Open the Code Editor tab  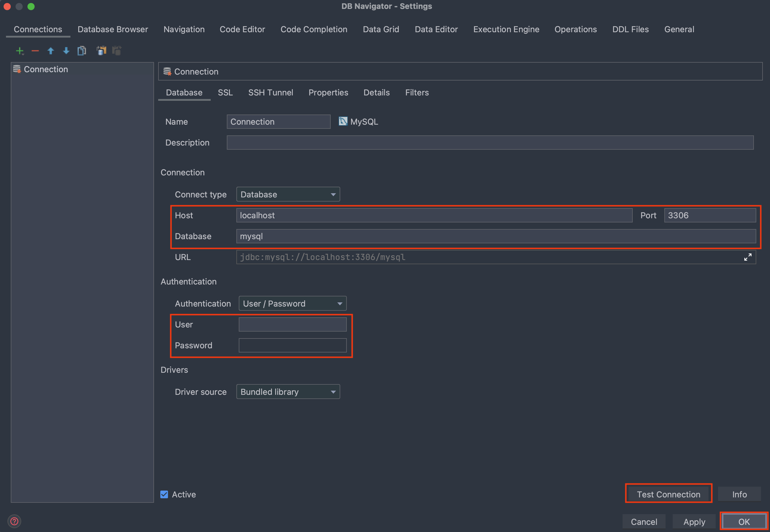242,29
